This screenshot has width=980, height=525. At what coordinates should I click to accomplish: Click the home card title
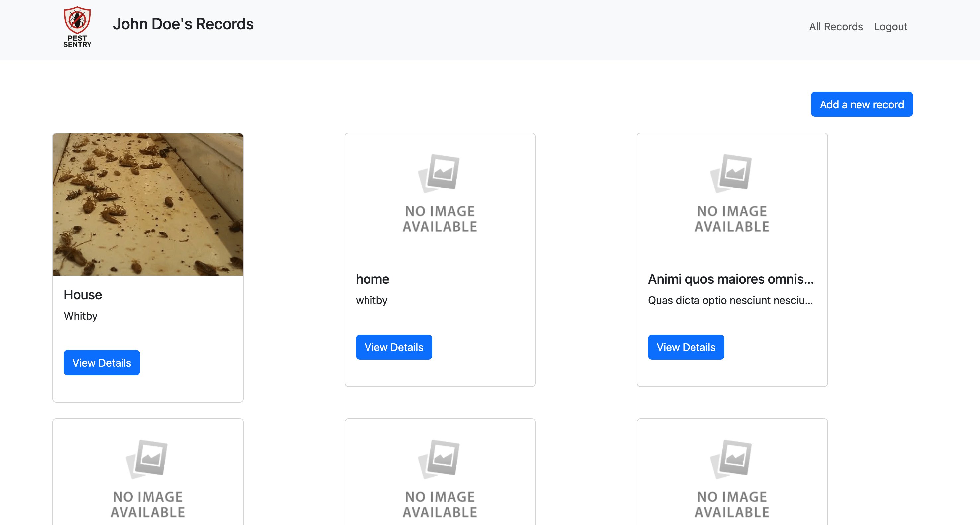(372, 279)
